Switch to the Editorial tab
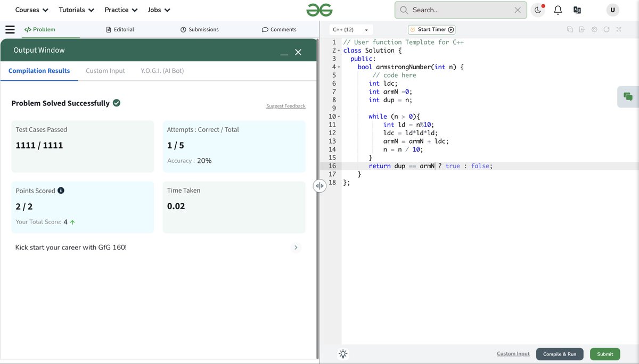The width and height of the screenshot is (639, 364). coord(120,30)
